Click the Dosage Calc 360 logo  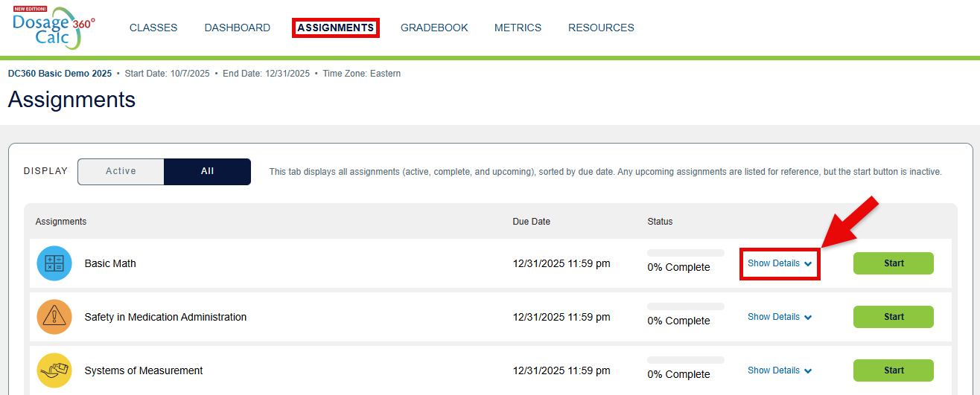[x=52, y=28]
